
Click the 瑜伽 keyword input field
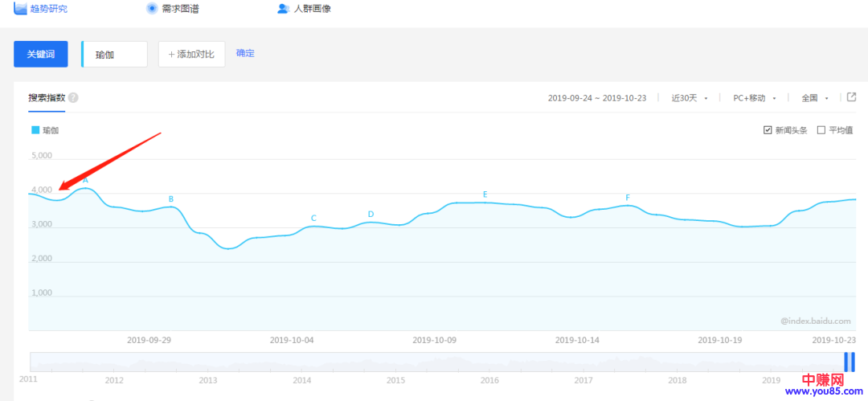click(x=115, y=55)
